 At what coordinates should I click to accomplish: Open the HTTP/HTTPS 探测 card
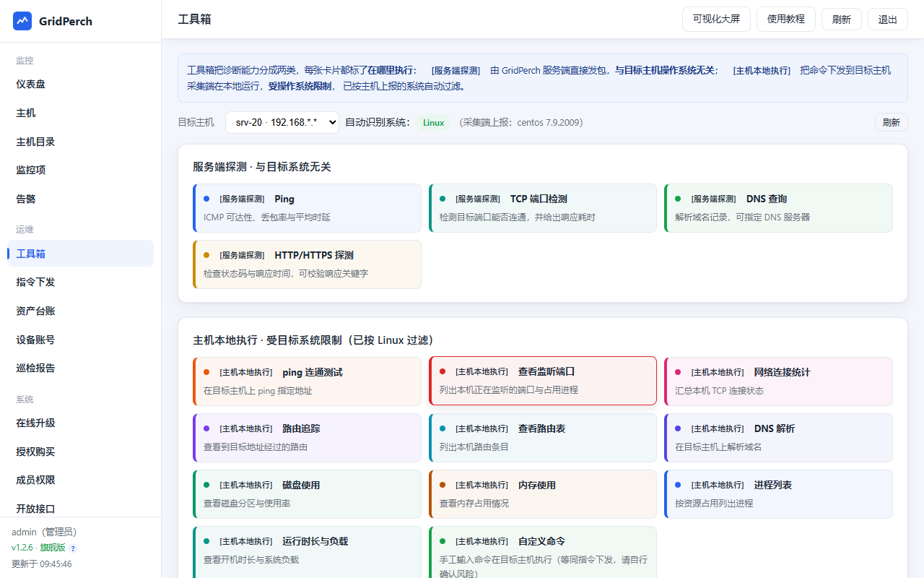click(307, 264)
